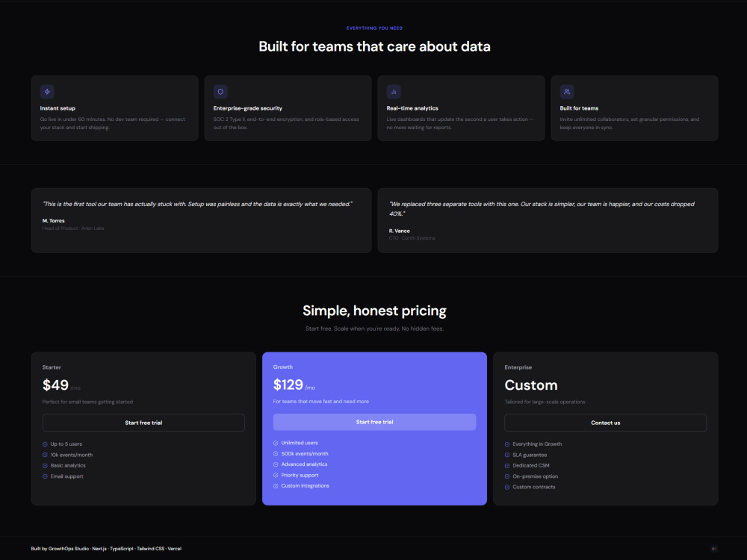Click the 'Starter' plan label
747x560 pixels.
click(x=52, y=367)
